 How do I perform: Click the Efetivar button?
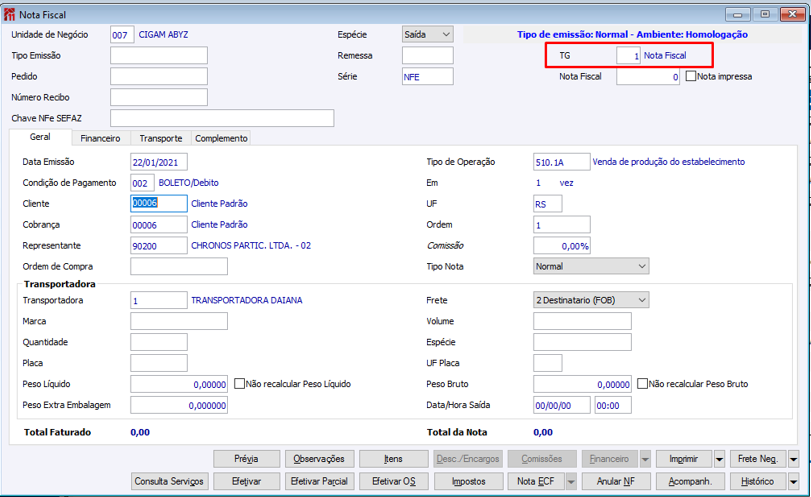(x=246, y=481)
